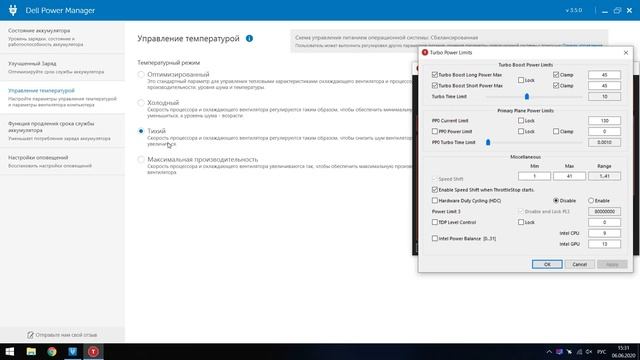Close the Turbo Power Limits dialog

pyautogui.click(x=626, y=53)
